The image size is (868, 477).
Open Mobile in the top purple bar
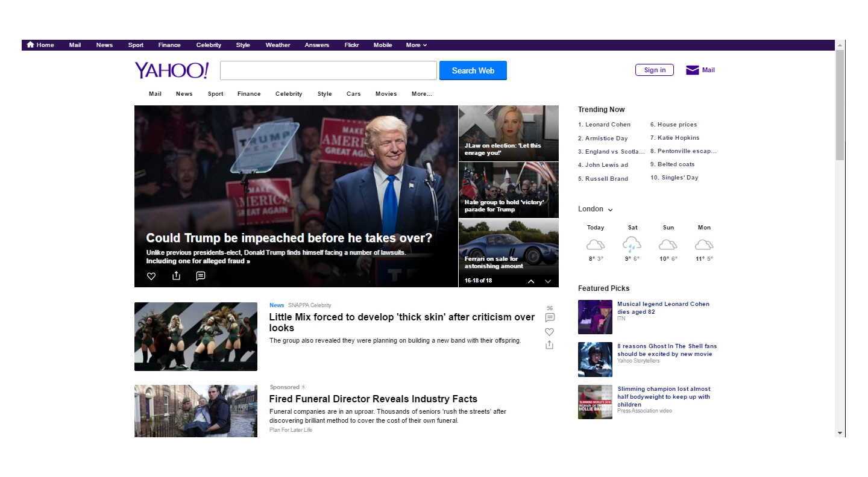pos(383,45)
